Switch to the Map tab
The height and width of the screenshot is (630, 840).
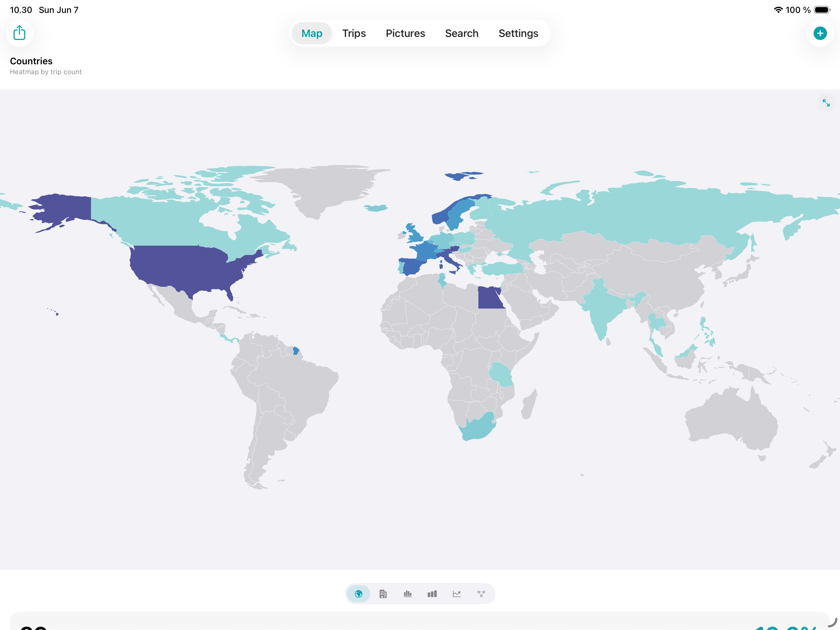(312, 34)
